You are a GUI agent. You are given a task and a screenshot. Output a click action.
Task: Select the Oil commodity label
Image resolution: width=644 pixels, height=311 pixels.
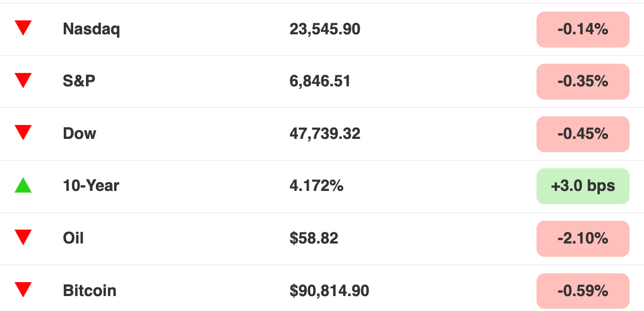pos(73,238)
